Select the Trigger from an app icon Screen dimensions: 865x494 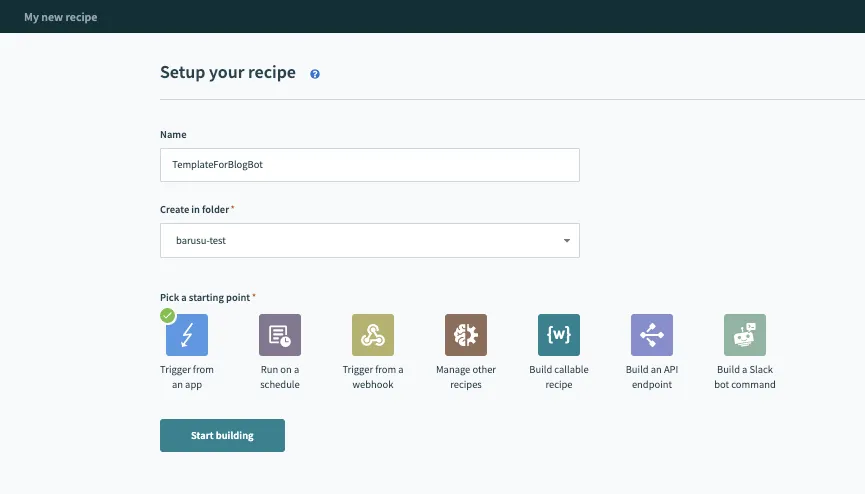187,335
